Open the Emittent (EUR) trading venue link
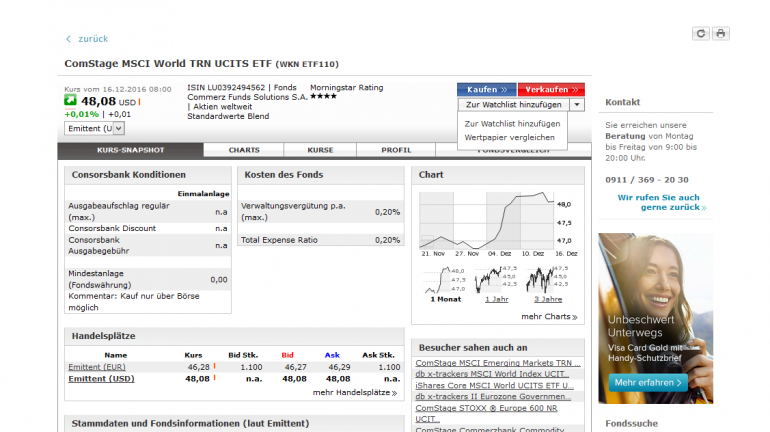 coord(97,367)
